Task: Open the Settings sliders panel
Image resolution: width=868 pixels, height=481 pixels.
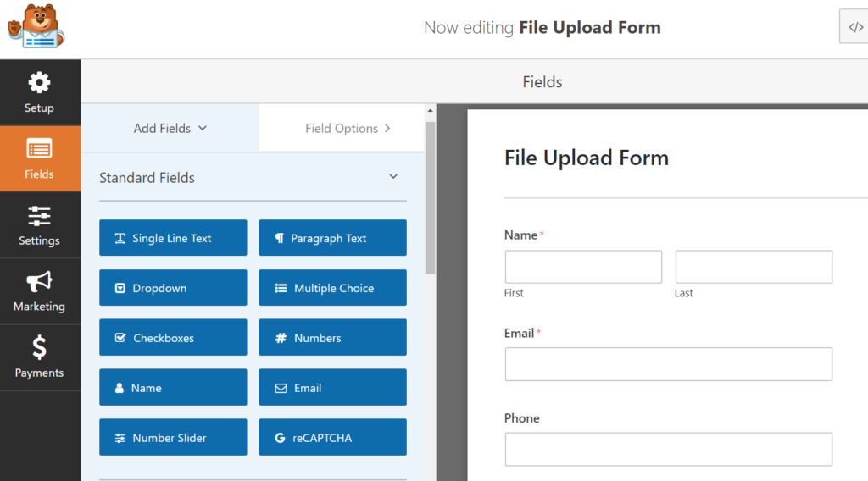Action: (40, 225)
